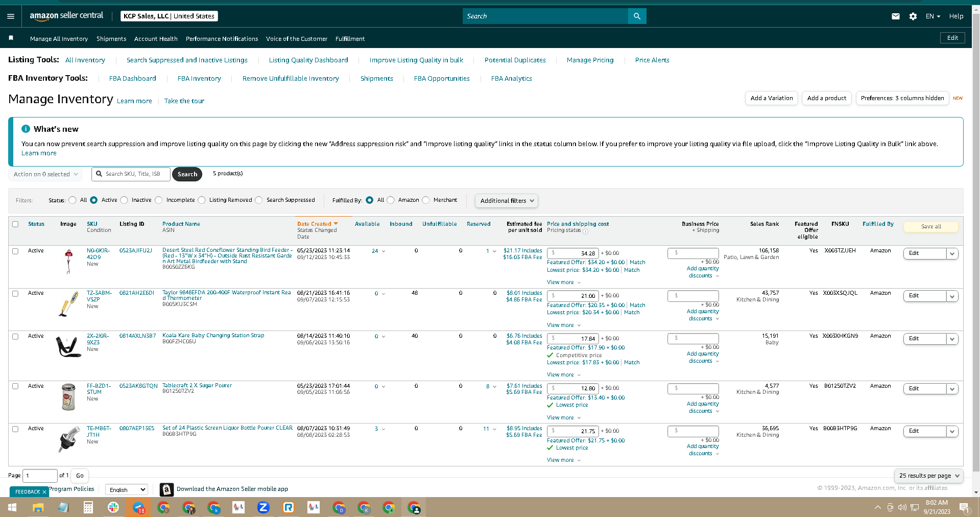Select the Search Suppressed radio button
The image size is (980, 517).
coord(259,200)
